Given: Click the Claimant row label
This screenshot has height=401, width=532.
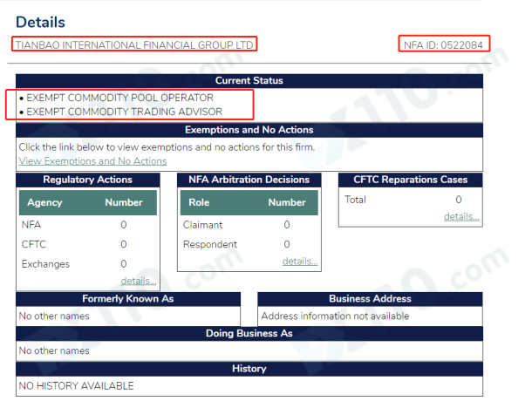Looking at the screenshot, I should 202,225.
